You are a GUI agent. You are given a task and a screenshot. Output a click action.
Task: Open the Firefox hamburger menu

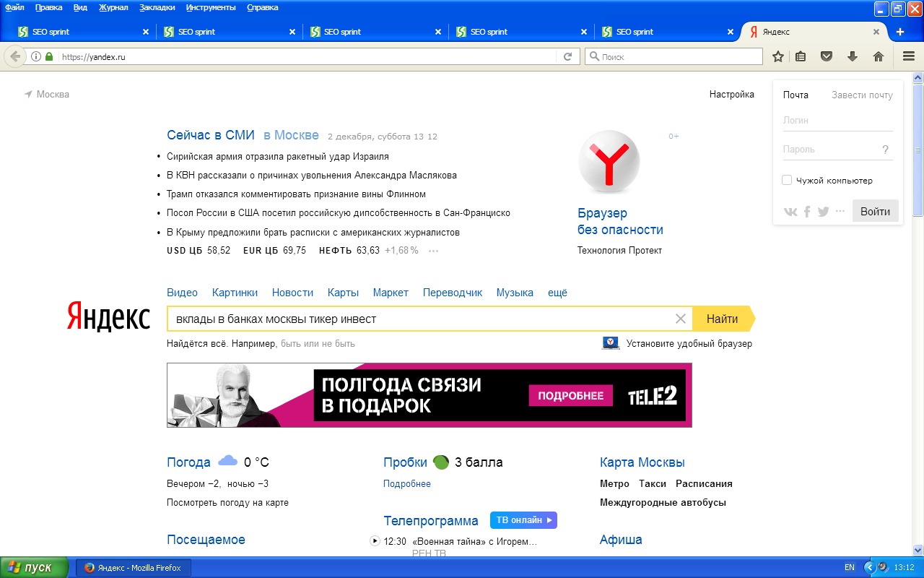(x=908, y=56)
